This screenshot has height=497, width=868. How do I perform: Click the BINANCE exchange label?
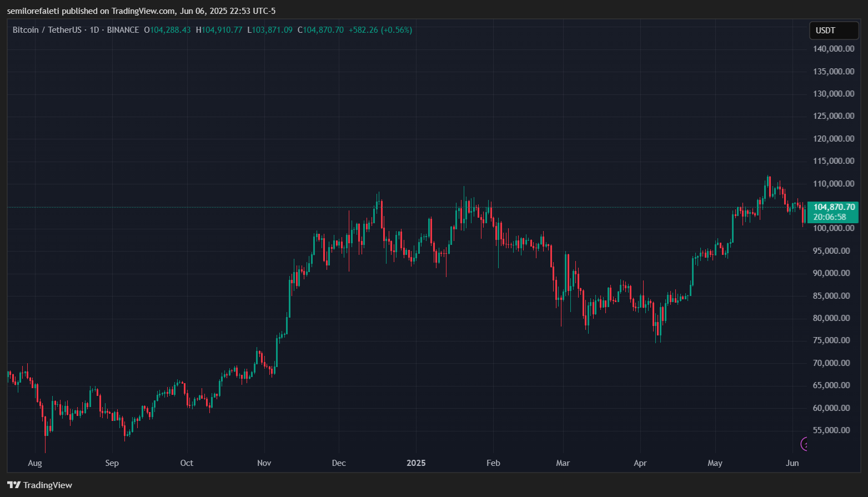[x=123, y=30]
